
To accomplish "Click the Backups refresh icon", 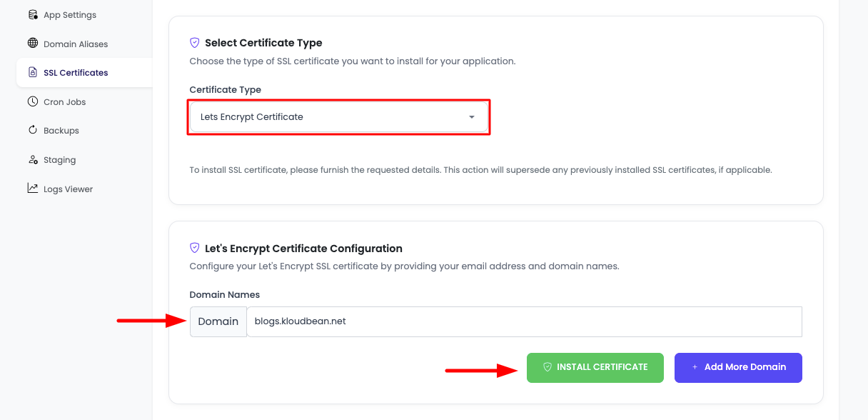I will tap(32, 130).
